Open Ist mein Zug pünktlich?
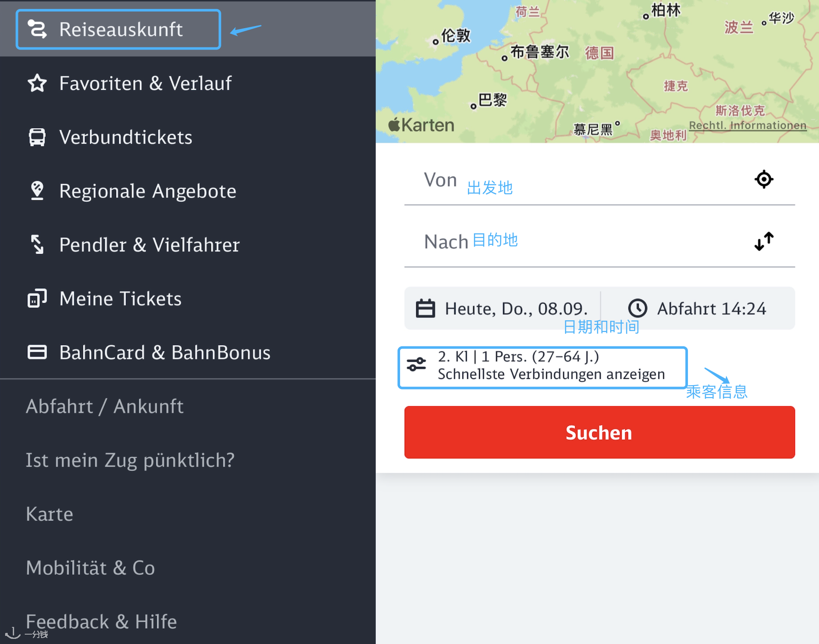Image resolution: width=819 pixels, height=644 pixels. click(x=188, y=460)
